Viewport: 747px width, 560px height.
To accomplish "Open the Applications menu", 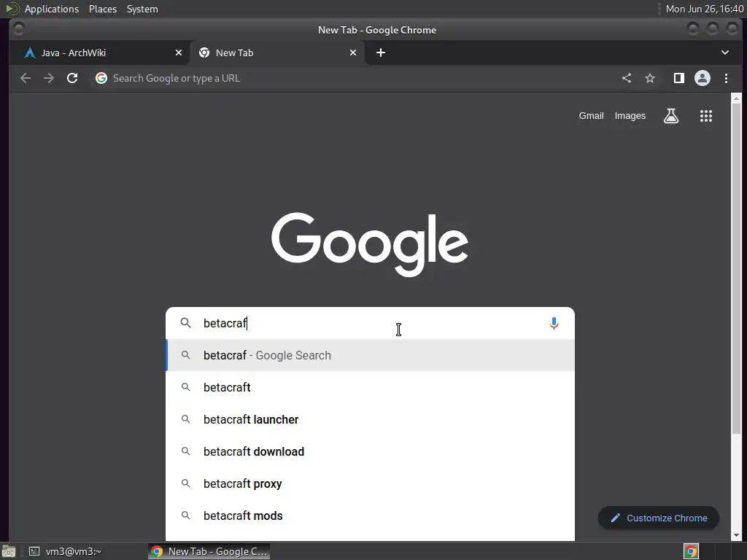I will 52,9.
